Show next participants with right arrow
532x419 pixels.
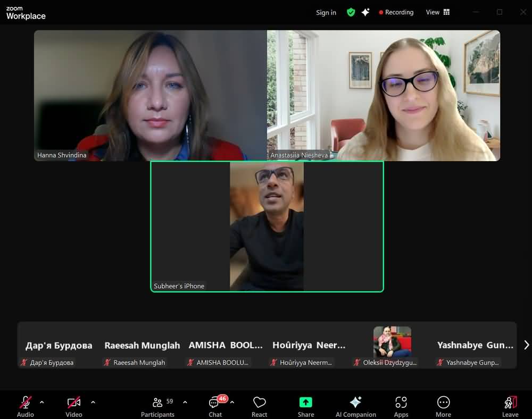click(526, 345)
